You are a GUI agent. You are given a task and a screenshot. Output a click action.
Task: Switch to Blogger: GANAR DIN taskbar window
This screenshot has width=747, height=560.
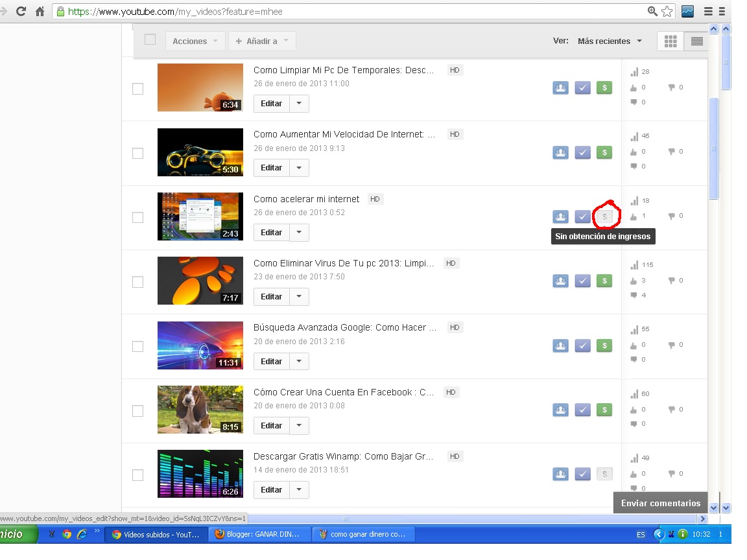click(259, 534)
